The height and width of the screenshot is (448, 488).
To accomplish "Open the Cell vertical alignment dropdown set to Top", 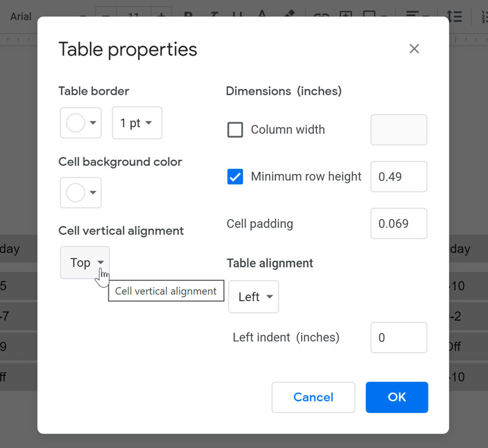I will [x=84, y=262].
